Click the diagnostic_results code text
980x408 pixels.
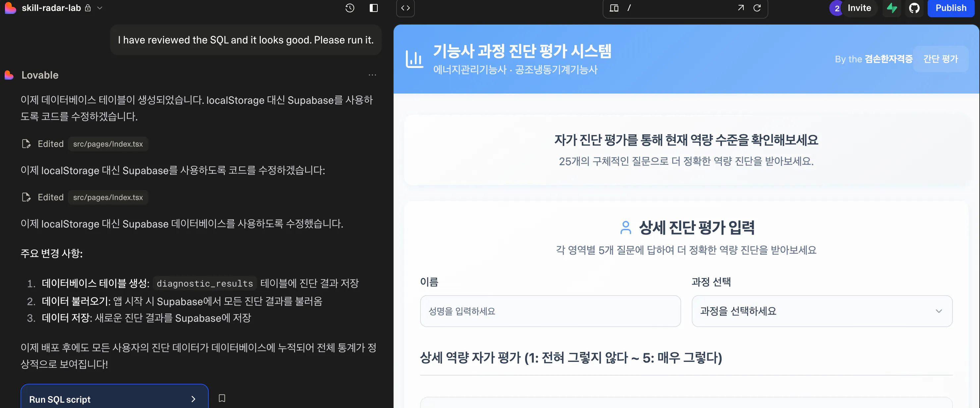[x=205, y=283]
